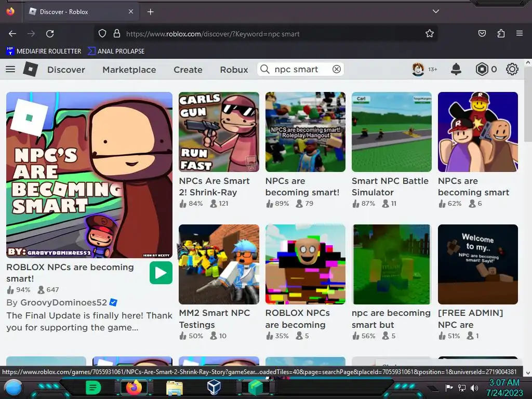The width and height of the screenshot is (532, 399).
Task: Open the volume speaker tray icon
Action: pyautogui.click(x=474, y=388)
